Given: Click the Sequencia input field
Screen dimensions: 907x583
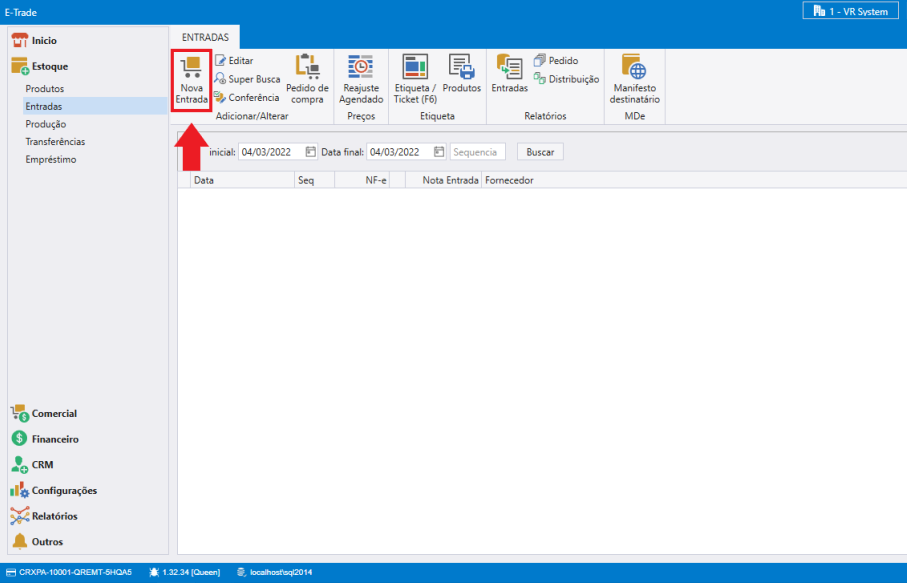Looking at the screenshot, I should [x=478, y=152].
